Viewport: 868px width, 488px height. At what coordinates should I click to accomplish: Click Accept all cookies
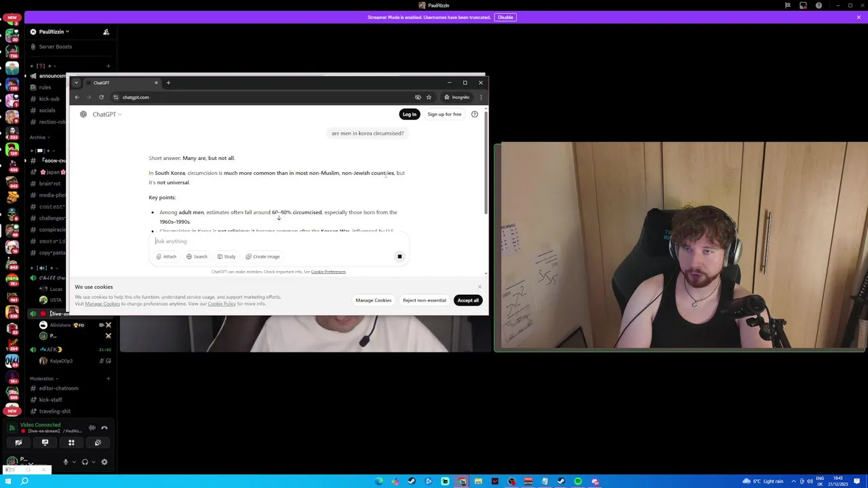(468, 300)
